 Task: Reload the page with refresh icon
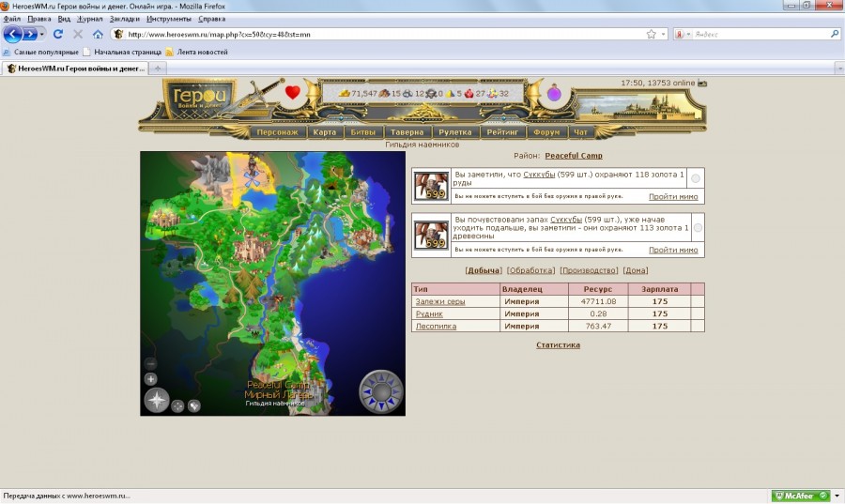pos(58,34)
